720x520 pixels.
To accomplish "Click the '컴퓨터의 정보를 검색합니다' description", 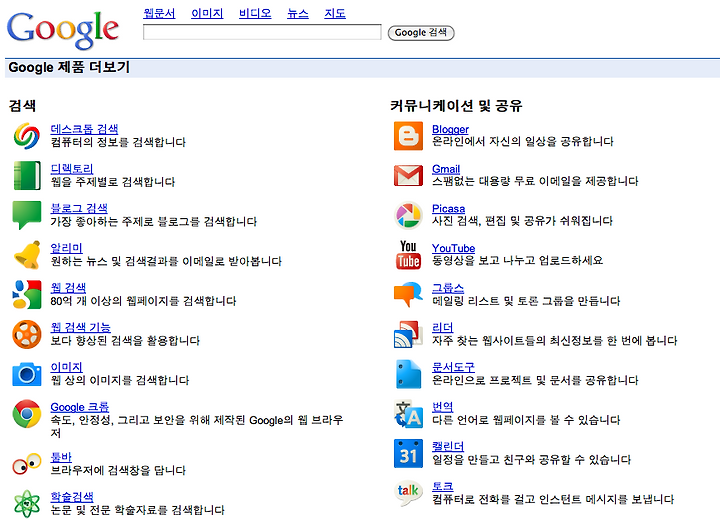I will [x=118, y=142].
